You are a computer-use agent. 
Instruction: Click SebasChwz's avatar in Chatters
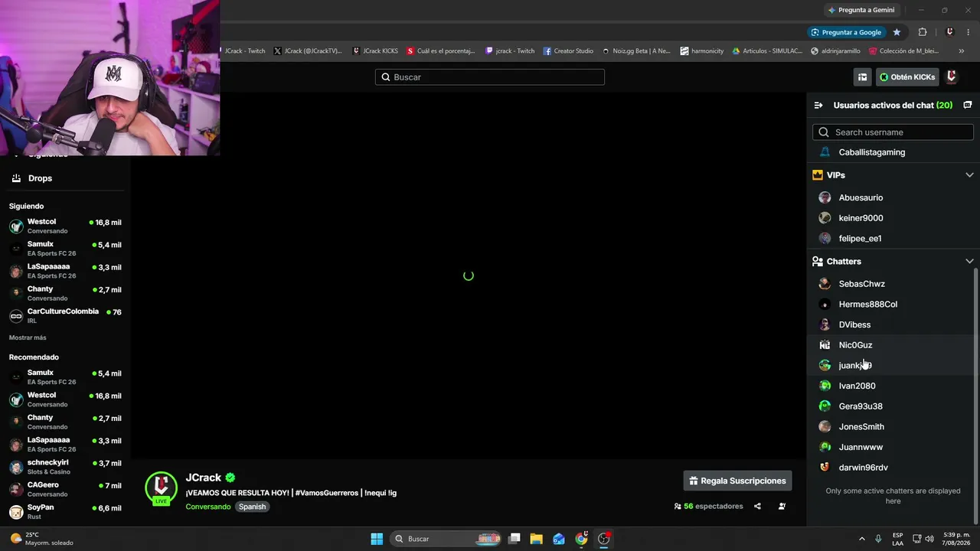pyautogui.click(x=825, y=284)
